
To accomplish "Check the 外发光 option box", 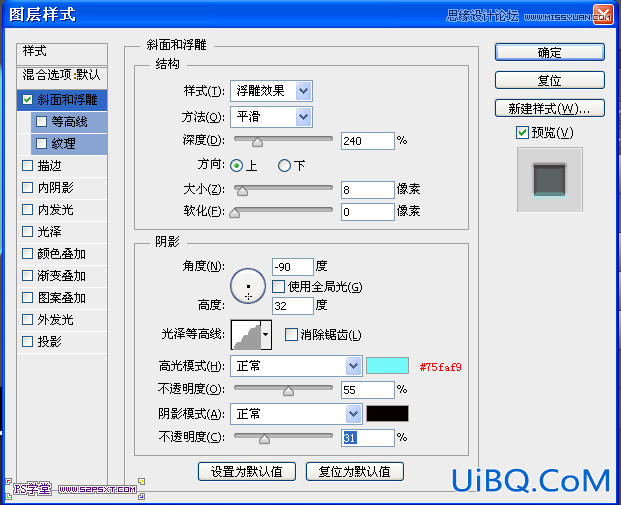I will (27, 319).
